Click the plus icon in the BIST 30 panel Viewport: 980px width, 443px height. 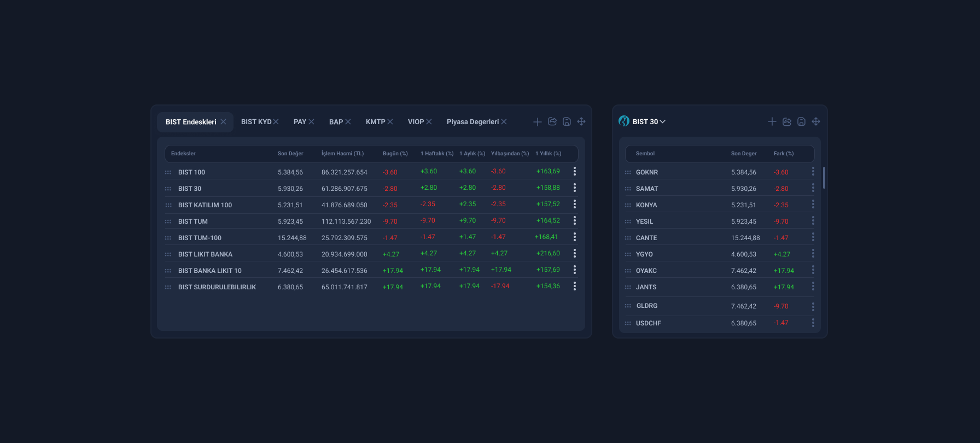[772, 121]
